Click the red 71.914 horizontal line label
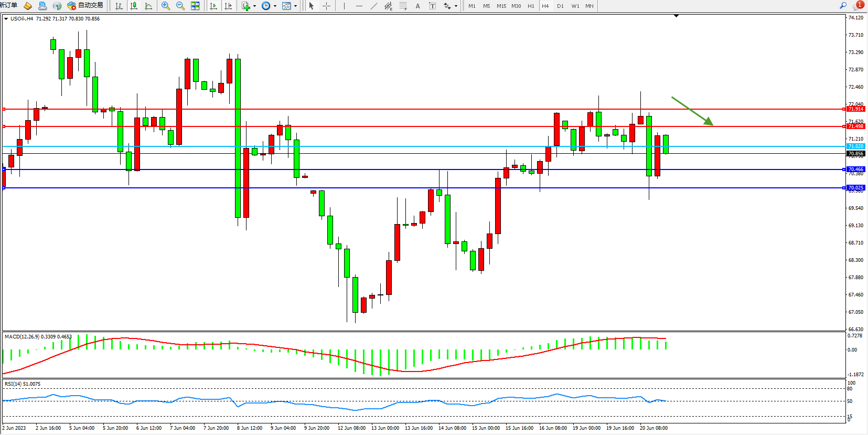Viewport: 868px width, 435px height. 855,109
